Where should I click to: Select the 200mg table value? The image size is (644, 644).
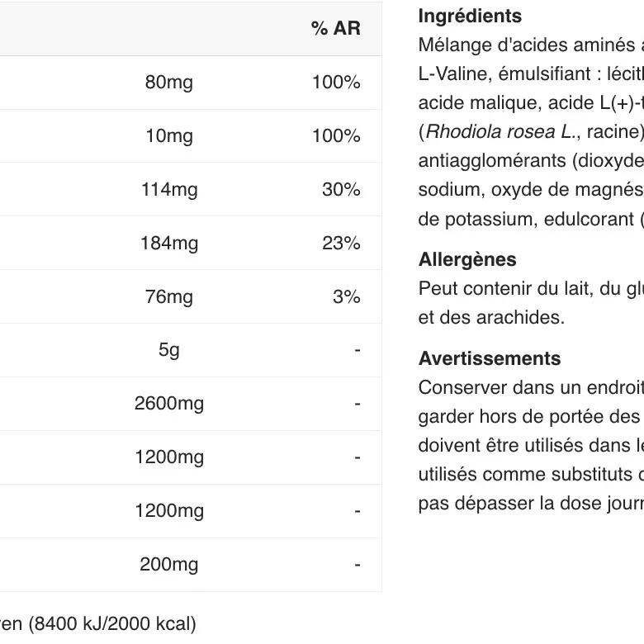(x=169, y=565)
